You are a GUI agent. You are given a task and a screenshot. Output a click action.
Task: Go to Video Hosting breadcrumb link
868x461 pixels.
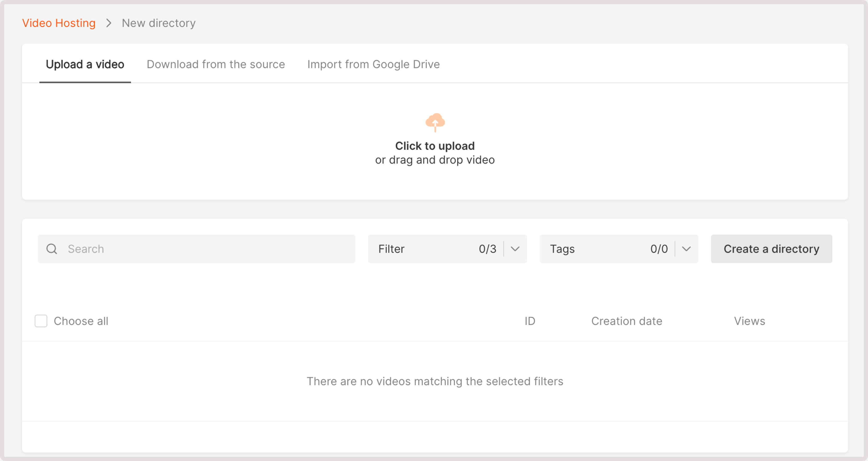pos(59,23)
